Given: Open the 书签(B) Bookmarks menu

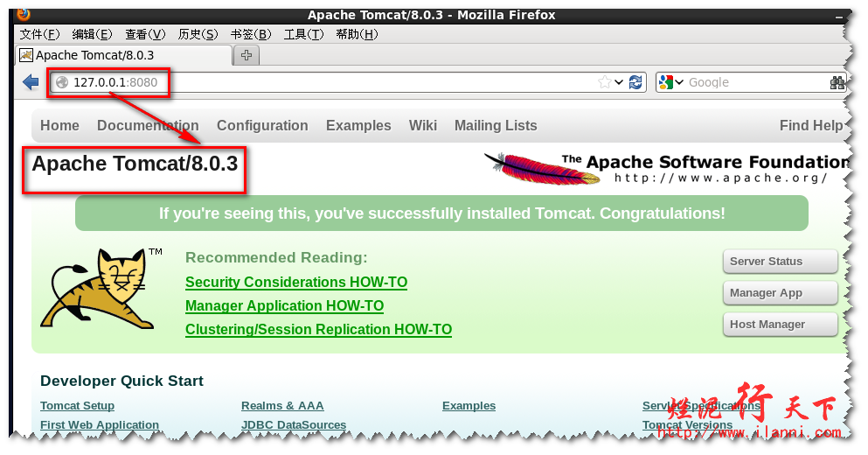Looking at the screenshot, I should (x=248, y=34).
